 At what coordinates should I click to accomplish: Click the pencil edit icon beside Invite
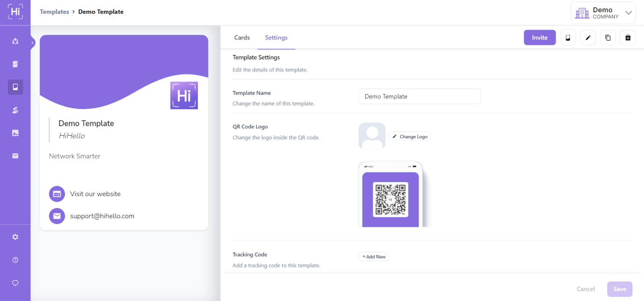[588, 37]
